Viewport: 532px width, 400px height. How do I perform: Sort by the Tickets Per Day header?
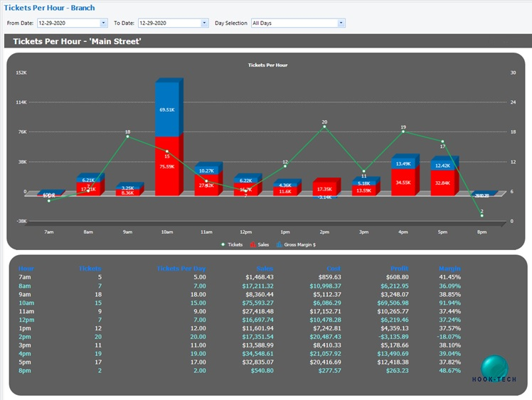[x=181, y=269]
